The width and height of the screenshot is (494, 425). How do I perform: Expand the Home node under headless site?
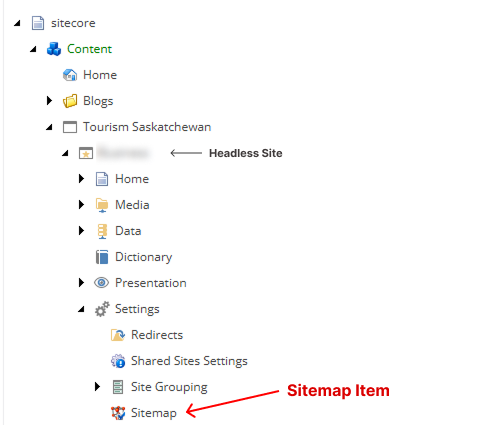click(81, 179)
